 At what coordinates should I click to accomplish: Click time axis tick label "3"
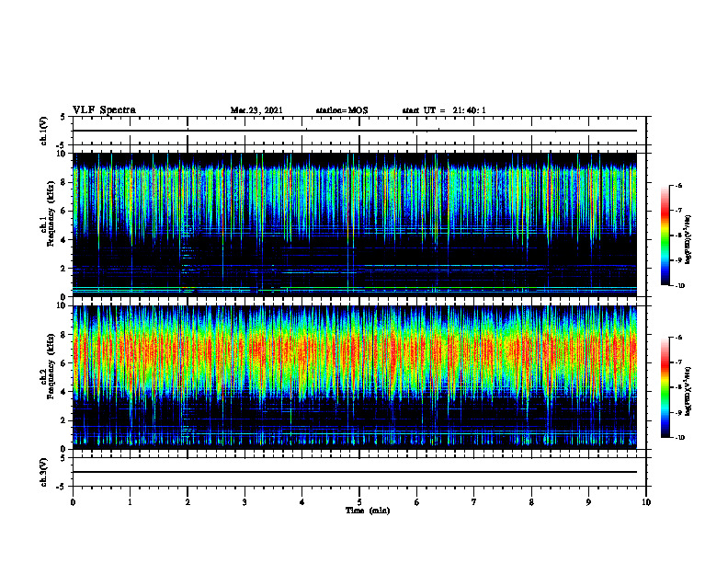pos(245,502)
